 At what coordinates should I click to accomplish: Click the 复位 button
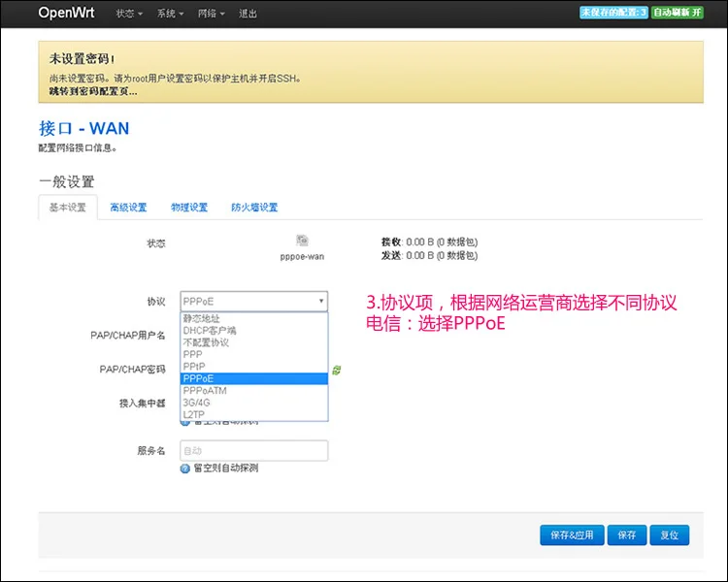click(x=670, y=535)
